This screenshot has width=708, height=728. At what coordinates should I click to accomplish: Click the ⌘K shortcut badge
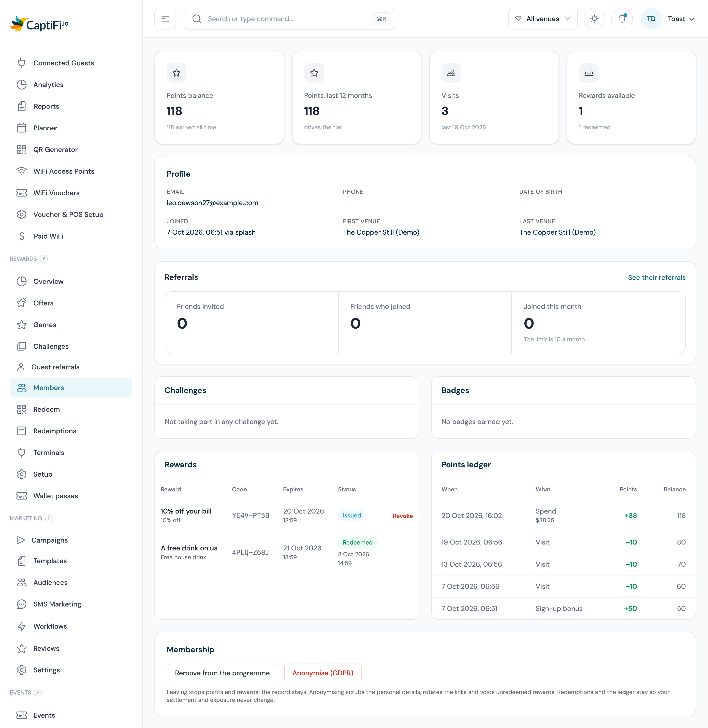[381, 19]
